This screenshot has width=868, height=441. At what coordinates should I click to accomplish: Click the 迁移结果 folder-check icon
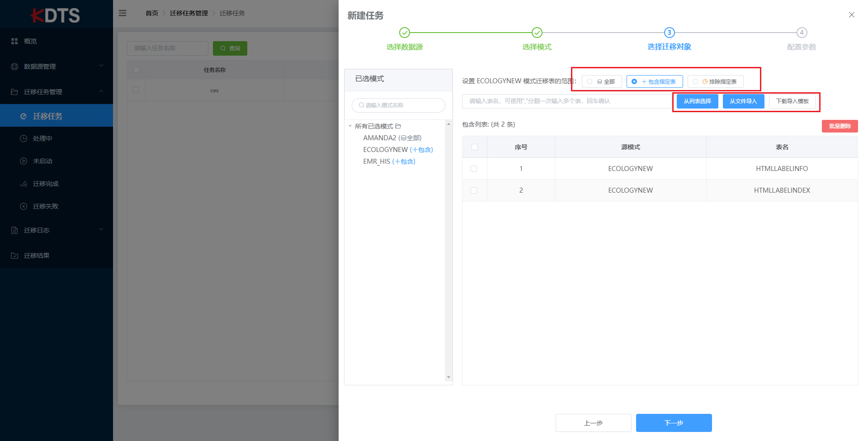(14, 256)
